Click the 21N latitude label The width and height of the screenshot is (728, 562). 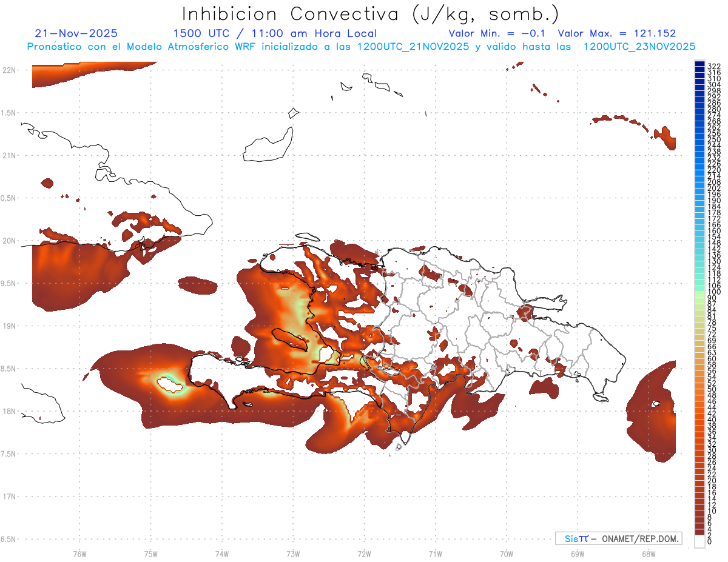pyautogui.click(x=9, y=155)
